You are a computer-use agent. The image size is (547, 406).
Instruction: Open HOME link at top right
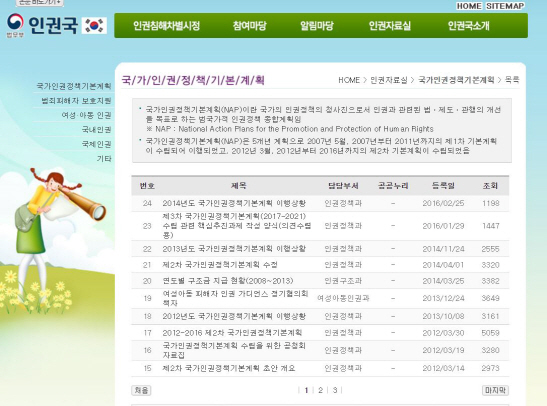coord(469,6)
